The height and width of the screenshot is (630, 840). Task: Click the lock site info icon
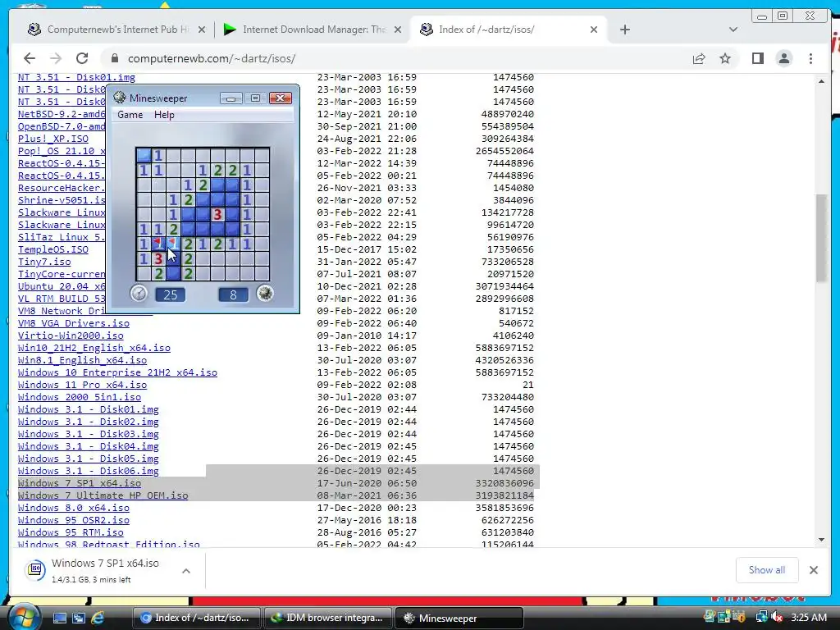[x=114, y=58]
